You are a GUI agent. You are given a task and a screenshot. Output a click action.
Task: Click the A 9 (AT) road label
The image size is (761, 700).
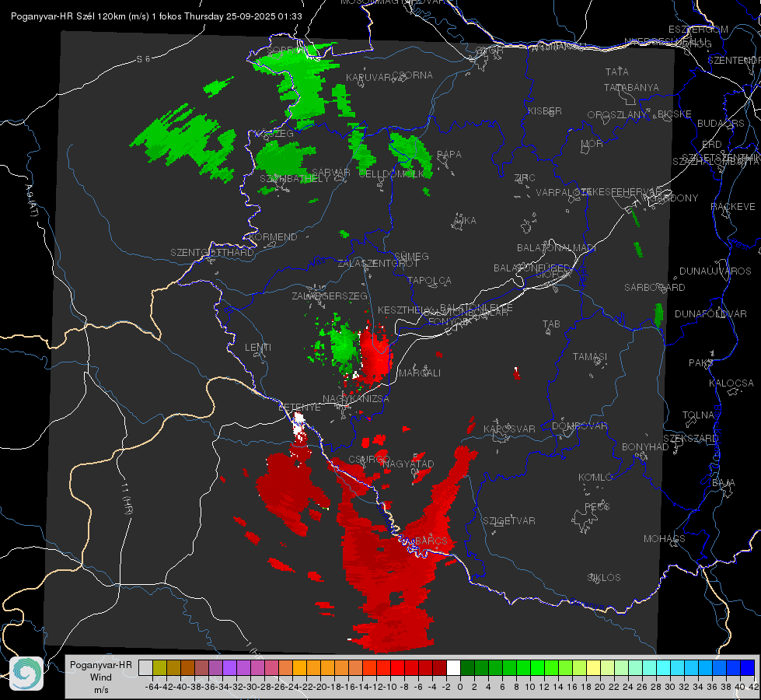tap(30, 201)
